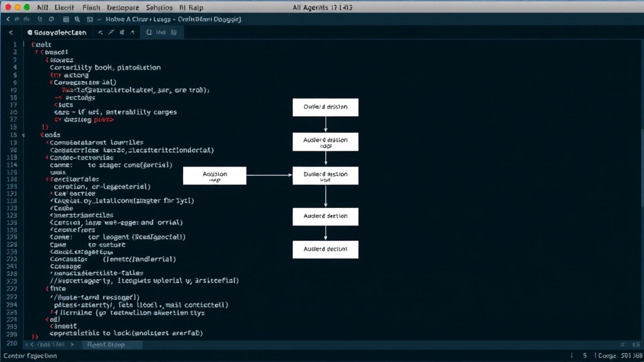Screen dimensions: 644x362
Task: Click the back arrow in the top toolbar
Action: (x=8, y=19)
